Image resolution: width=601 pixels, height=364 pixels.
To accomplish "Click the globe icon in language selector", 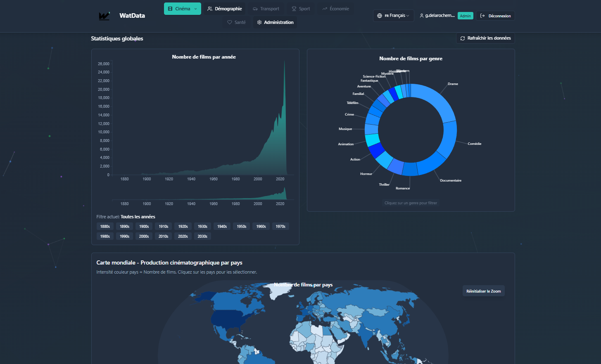I will [x=380, y=16].
